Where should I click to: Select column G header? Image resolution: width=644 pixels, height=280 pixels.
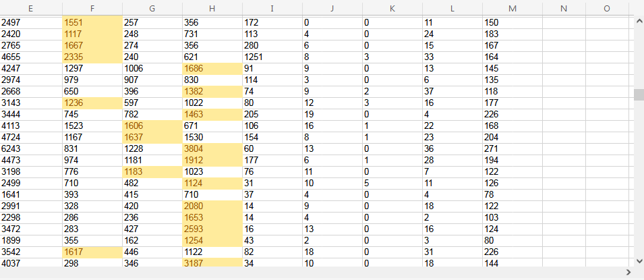(152, 9)
